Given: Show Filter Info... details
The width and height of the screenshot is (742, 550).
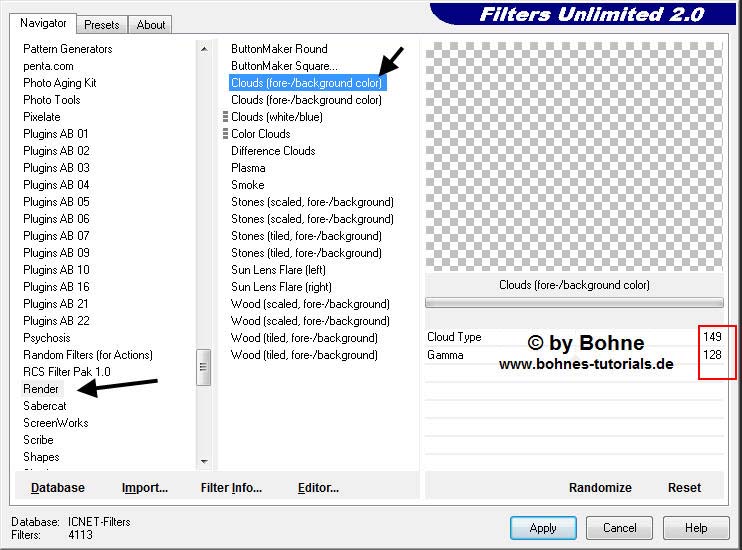Looking at the screenshot, I should 231,488.
